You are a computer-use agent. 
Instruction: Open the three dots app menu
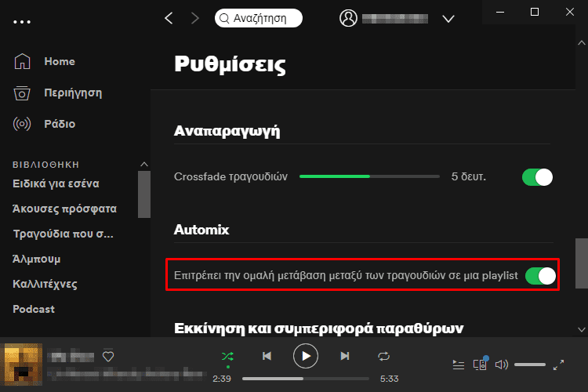tap(22, 22)
